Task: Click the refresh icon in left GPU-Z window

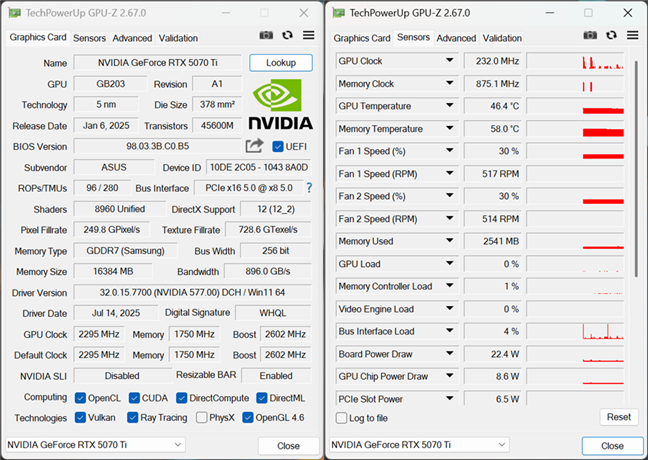Action: tap(287, 35)
